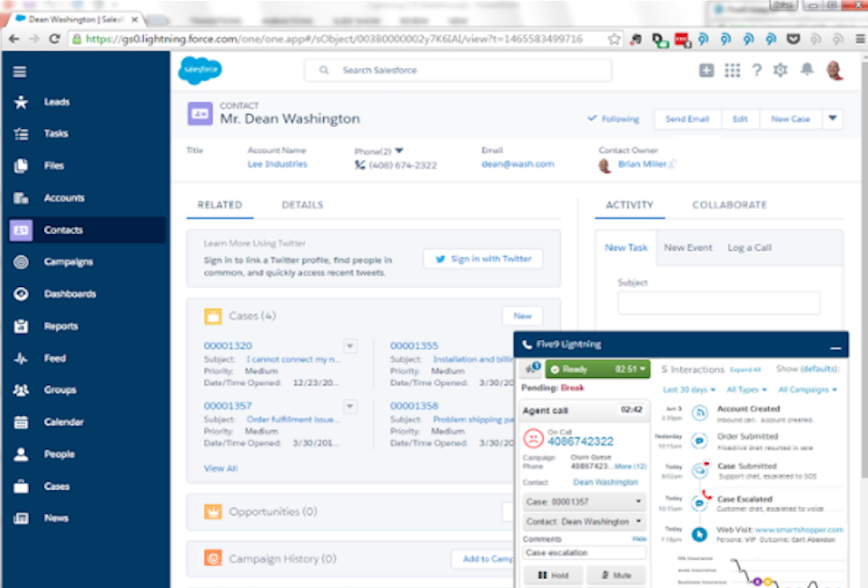Screen dimensions: 868x588
Task: Click the dean@wash.com email link
Action: [517, 164]
